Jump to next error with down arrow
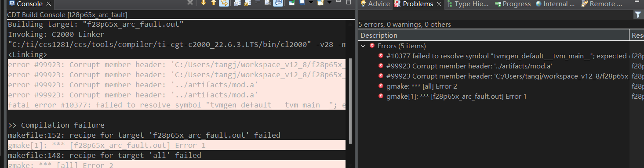Image resolution: width=644 pixels, height=168 pixels. 204,3
